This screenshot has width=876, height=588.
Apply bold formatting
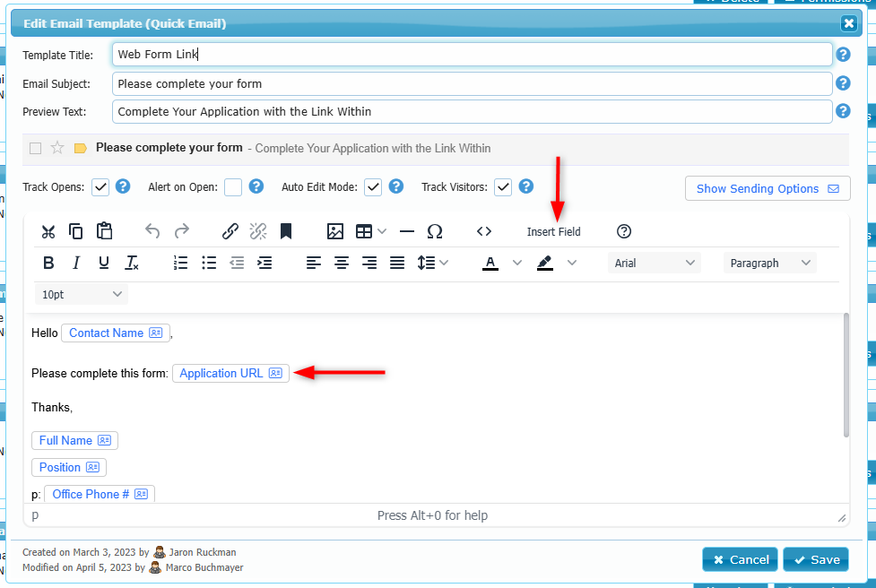click(x=48, y=263)
